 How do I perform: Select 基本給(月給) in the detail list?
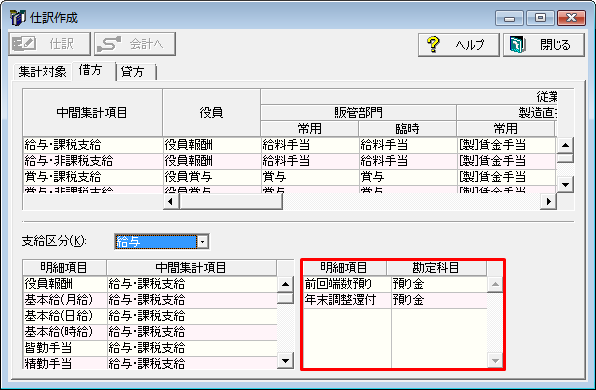coord(64,300)
